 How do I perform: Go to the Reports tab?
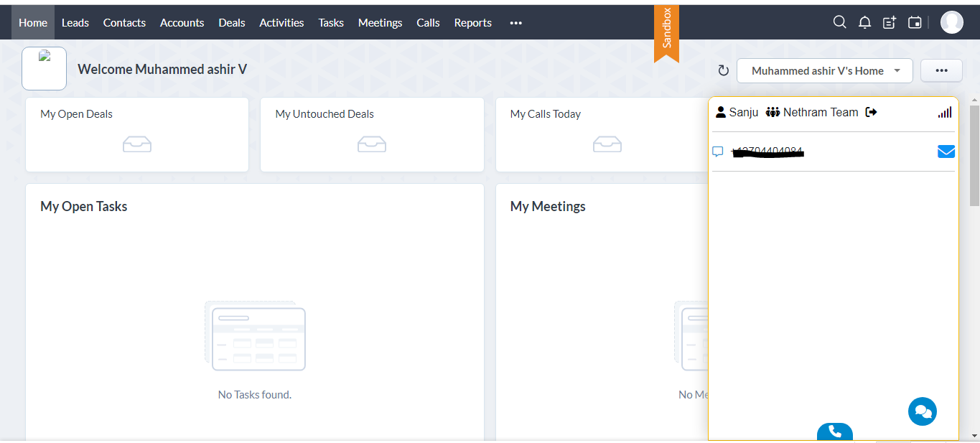pos(472,22)
